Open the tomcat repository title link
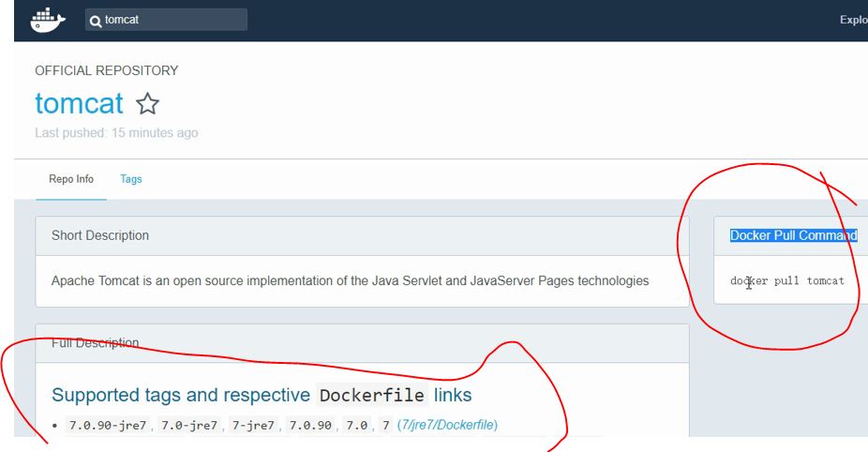This screenshot has width=868, height=452. click(79, 103)
